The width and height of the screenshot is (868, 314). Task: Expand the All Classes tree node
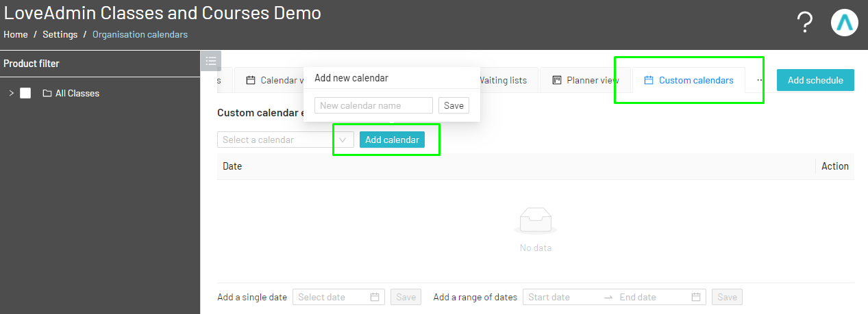11,93
